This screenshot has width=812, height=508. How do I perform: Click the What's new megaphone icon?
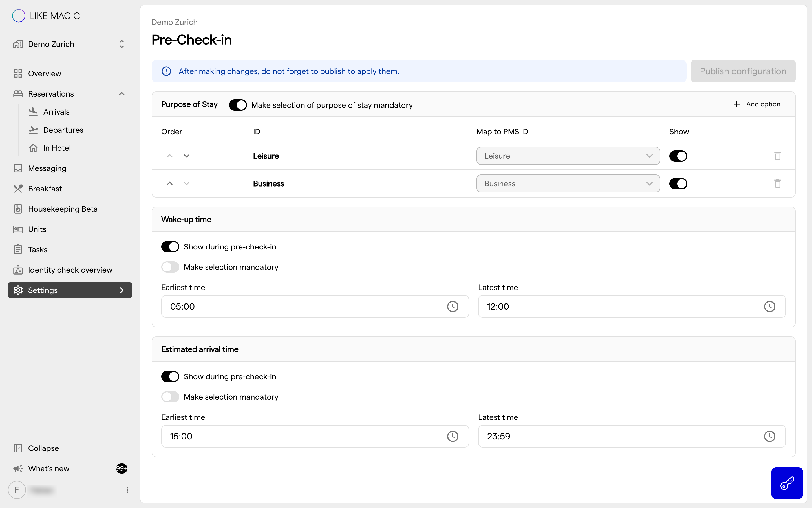coord(18,468)
